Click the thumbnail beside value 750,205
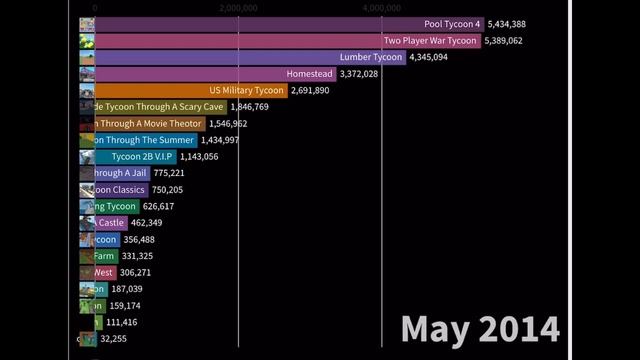Screen dimensions: 640x360 click(87, 190)
